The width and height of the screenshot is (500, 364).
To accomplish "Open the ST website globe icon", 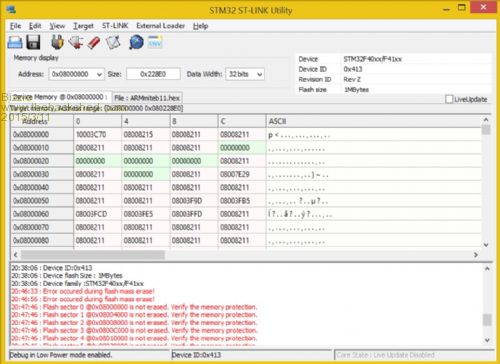I will click(136, 42).
